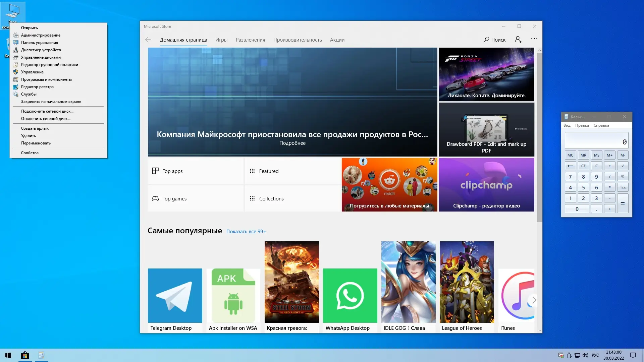Open the Clipchamp video editor banner
The height and width of the screenshot is (362, 644).
pyautogui.click(x=486, y=185)
